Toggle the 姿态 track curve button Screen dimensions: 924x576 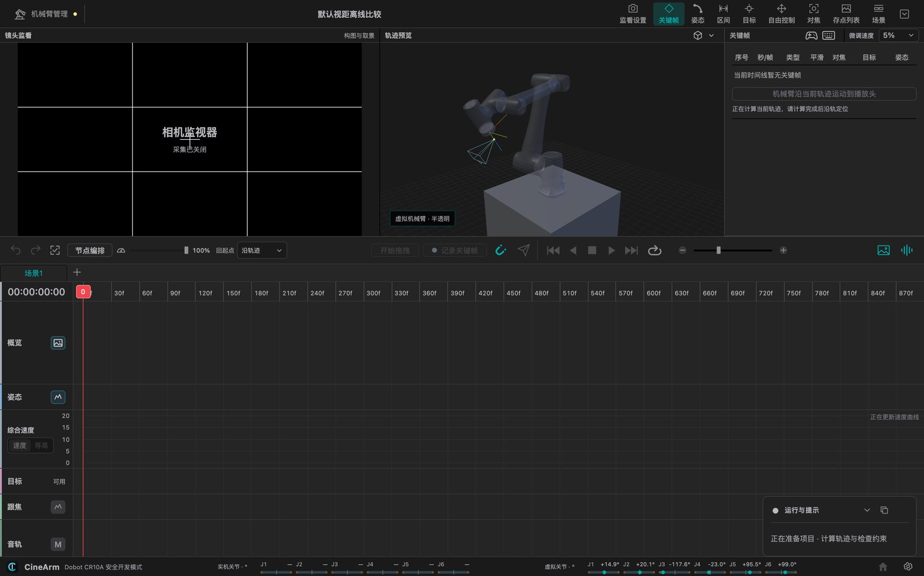58,397
